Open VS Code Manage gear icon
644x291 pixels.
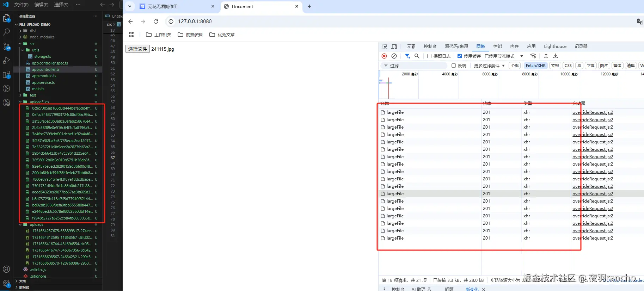click(6, 283)
